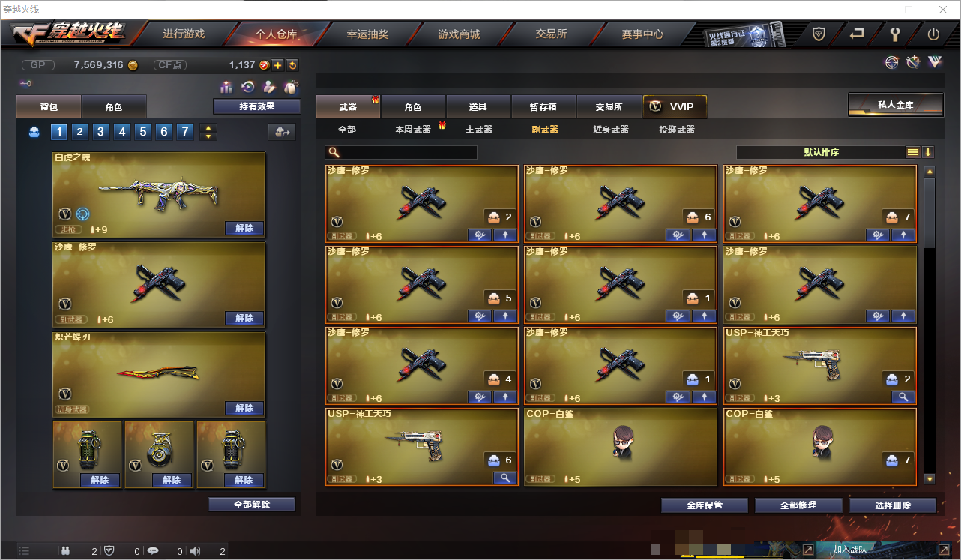Open settings via the wrench icon
This screenshot has width=961, height=560.
894,34
